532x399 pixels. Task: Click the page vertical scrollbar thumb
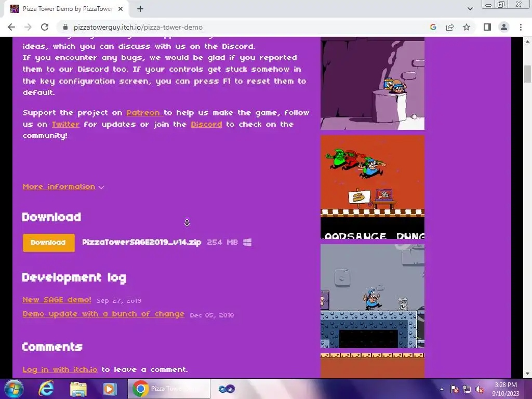[x=527, y=74]
